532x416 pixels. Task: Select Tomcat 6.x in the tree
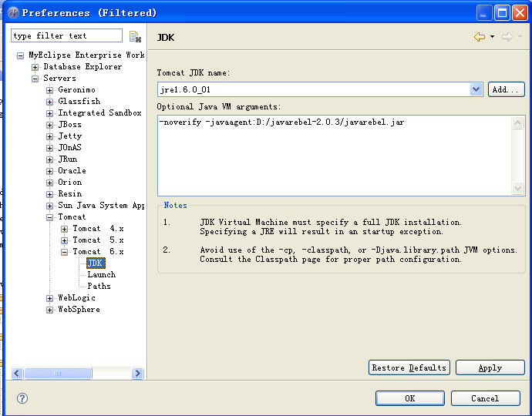click(98, 252)
